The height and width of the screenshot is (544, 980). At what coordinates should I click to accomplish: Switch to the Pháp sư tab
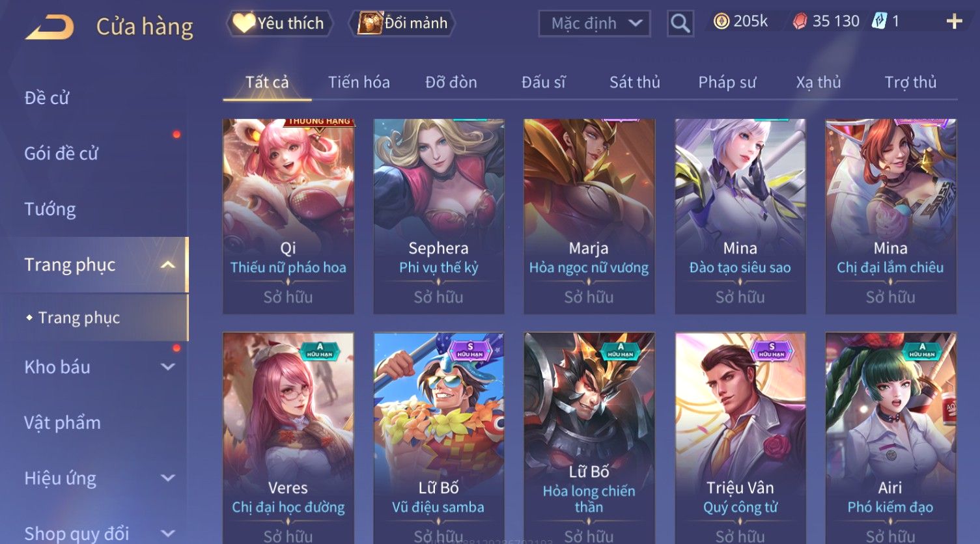[x=727, y=82]
